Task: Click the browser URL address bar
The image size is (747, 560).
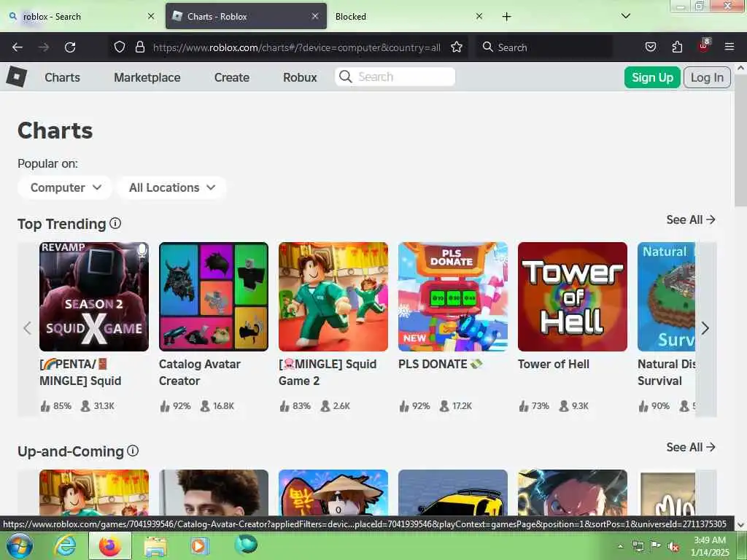Action: [x=296, y=47]
